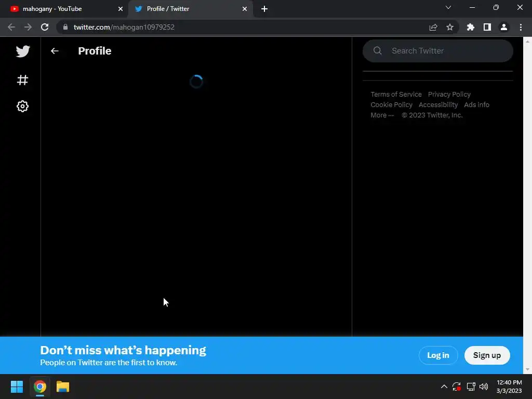Click the page scrollbar down arrow

click(527, 369)
